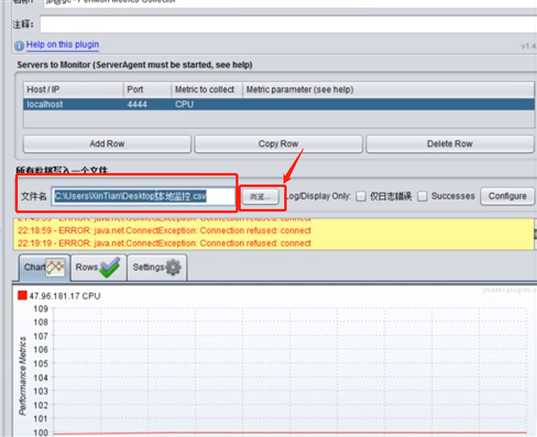Click the green checkmark icon on Rows tab
This screenshot has width=537, height=437.
[x=110, y=267]
